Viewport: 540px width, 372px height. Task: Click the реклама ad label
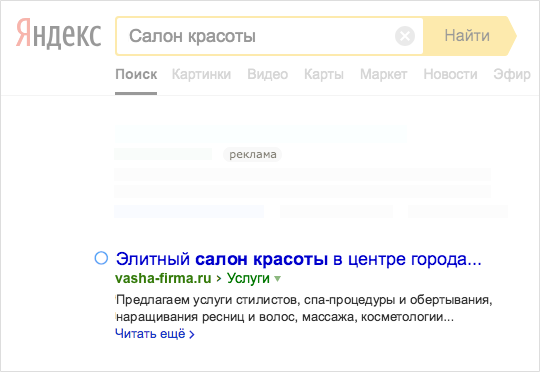(x=252, y=154)
